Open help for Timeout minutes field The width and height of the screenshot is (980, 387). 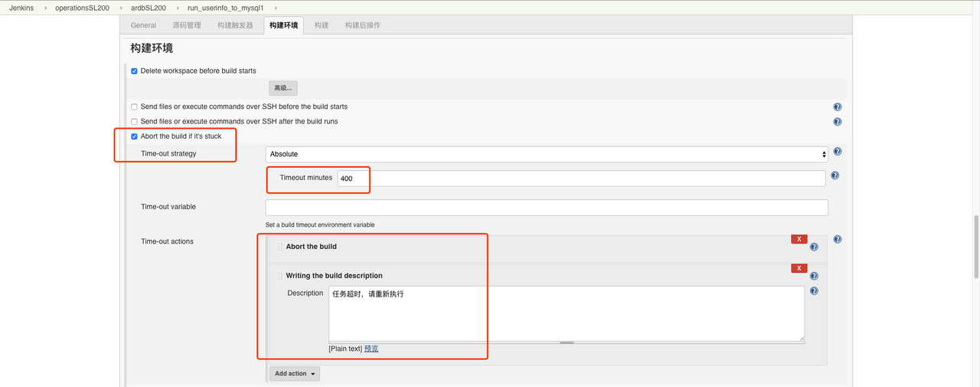835,175
